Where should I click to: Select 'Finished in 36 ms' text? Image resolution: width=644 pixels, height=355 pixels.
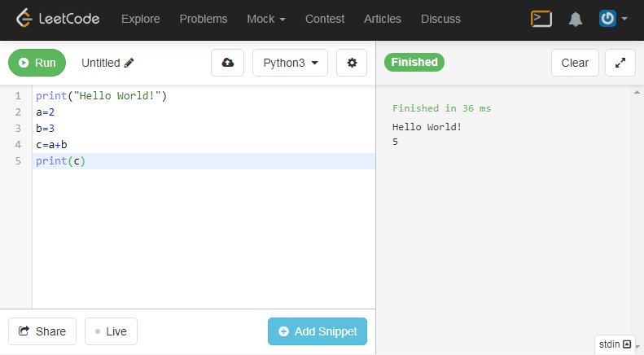(441, 108)
